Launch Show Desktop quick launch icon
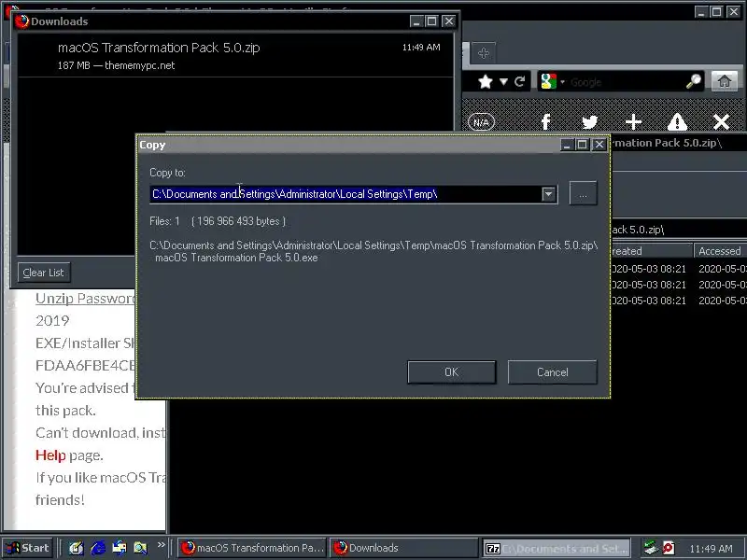This screenshot has height=560, width=747. click(x=77, y=548)
